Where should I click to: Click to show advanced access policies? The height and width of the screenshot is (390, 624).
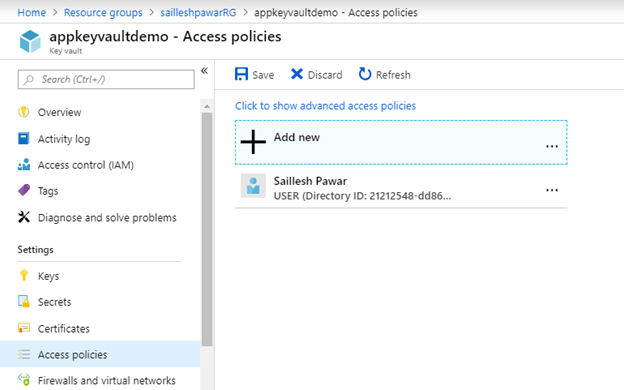pyautogui.click(x=325, y=106)
